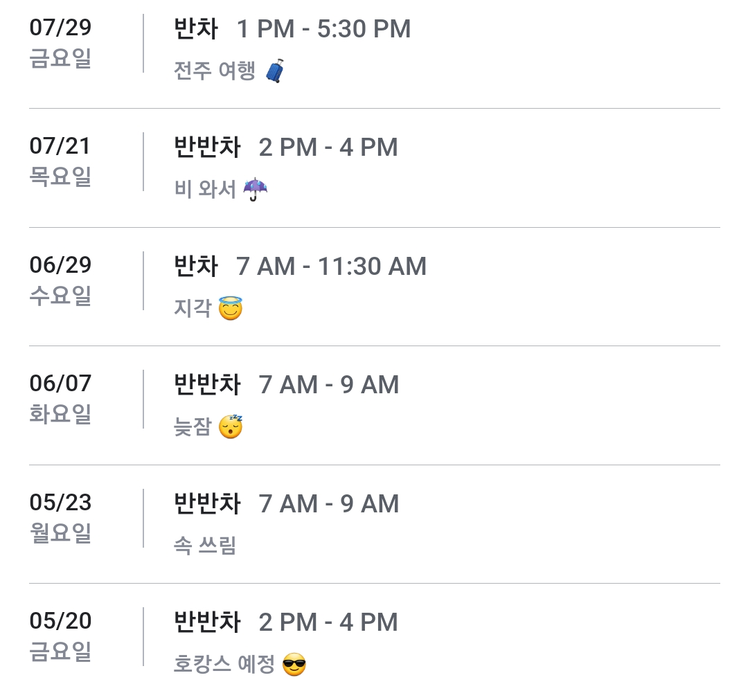Open the 07/29 반차 leave entry
This screenshot has height=700, width=748.
tap(196, 29)
